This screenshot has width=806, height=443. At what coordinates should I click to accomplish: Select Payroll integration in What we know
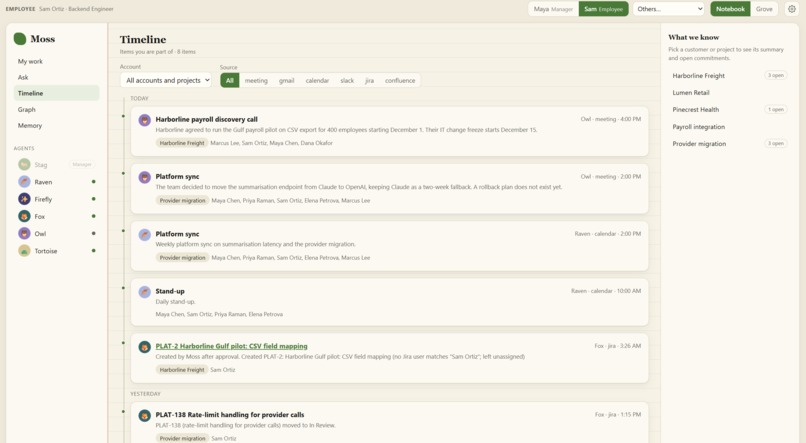coord(728,126)
